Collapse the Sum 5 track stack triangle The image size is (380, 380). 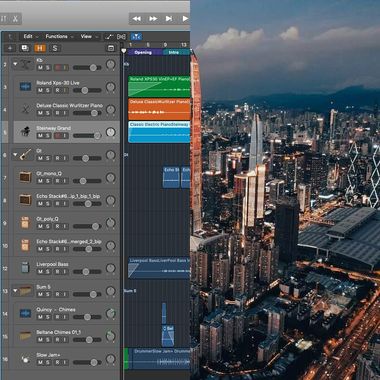[15, 291]
